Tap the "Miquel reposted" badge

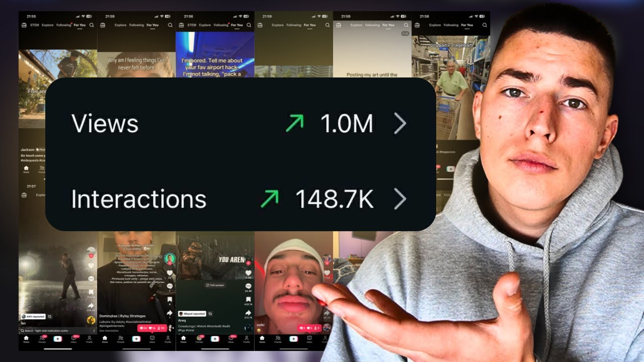click(x=192, y=314)
